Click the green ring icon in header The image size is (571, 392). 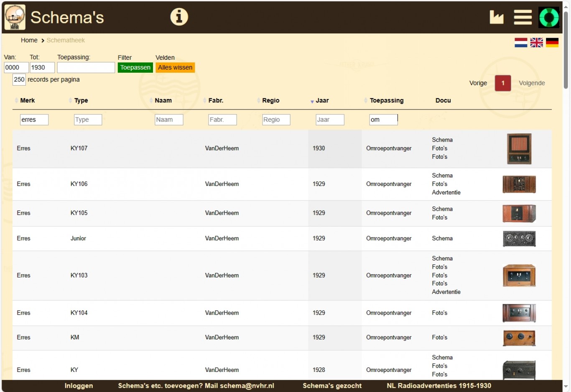point(548,17)
